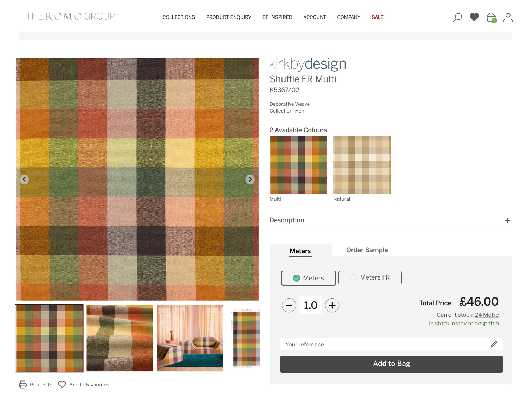532x416 pixels.
Task: Click the Add to Favourites heart icon
Action: pyautogui.click(x=62, y=384)
